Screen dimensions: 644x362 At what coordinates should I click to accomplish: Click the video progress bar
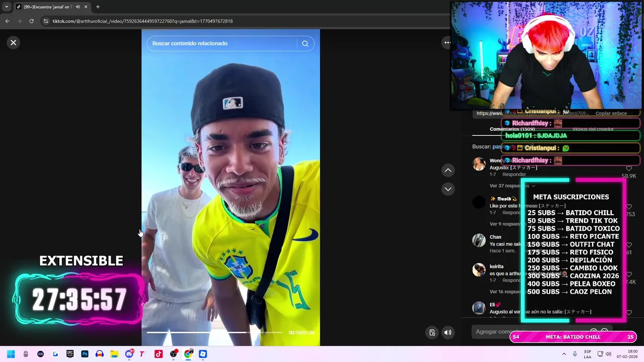pos(215,332)
